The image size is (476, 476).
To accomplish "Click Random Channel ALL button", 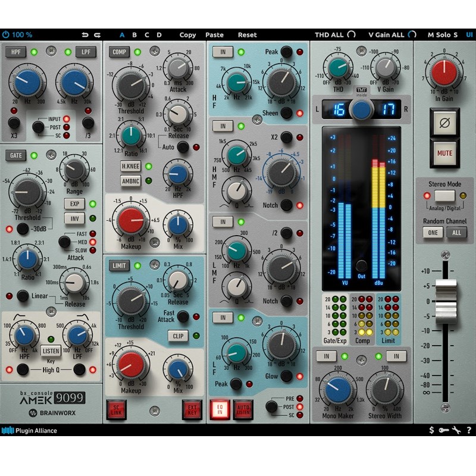I will [x=456, y=233].
